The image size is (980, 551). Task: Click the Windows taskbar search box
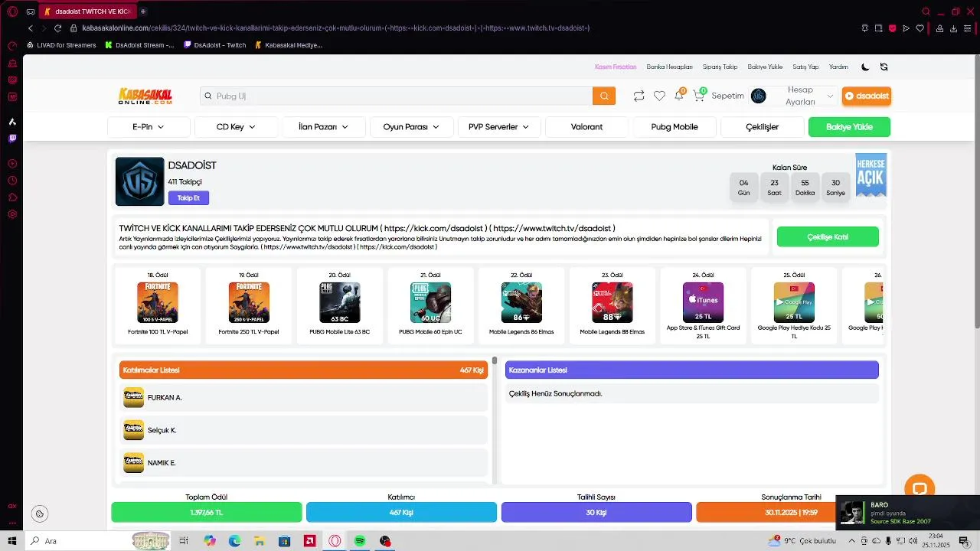click(79, 541)
